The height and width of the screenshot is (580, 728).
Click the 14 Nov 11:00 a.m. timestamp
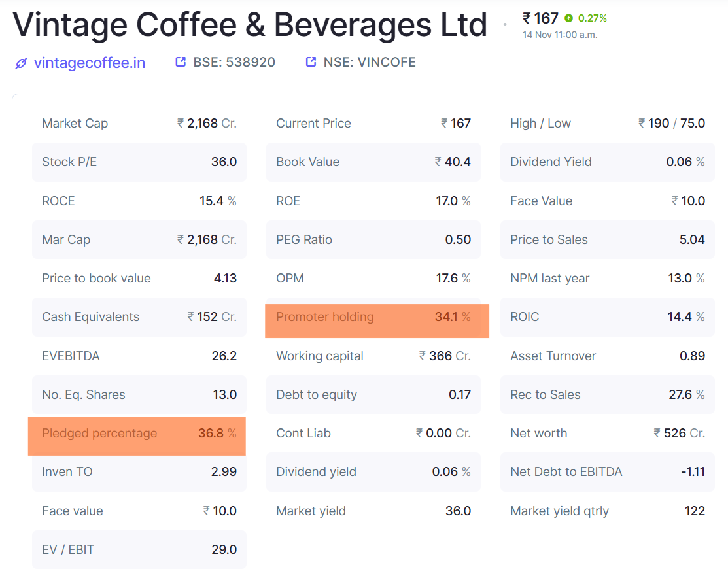[x=560, y=35]
